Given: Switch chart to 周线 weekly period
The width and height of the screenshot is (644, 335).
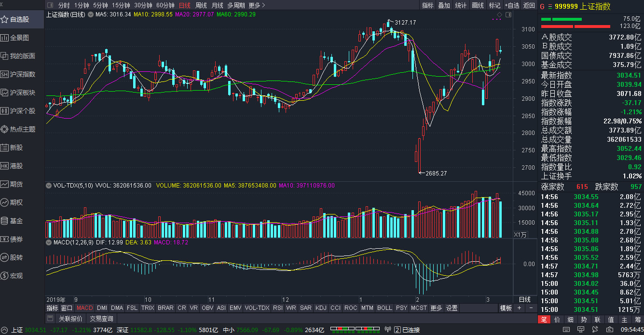Looking at the screenshot, I should click(201, 5).
